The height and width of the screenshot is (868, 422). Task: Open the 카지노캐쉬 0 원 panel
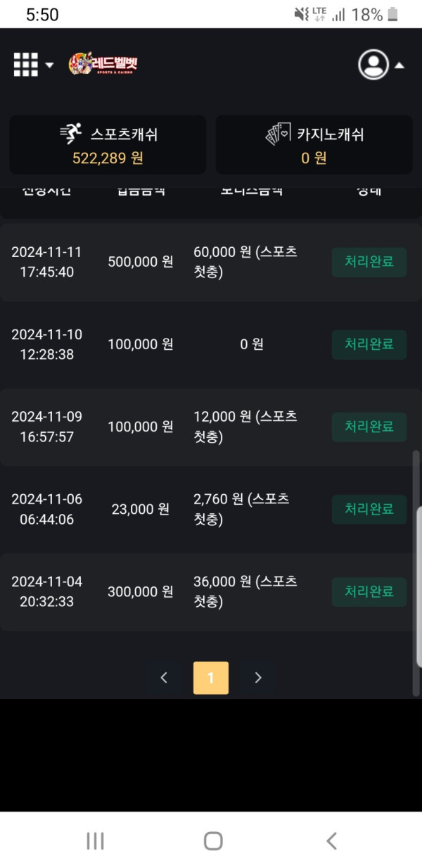pos(314,144)
